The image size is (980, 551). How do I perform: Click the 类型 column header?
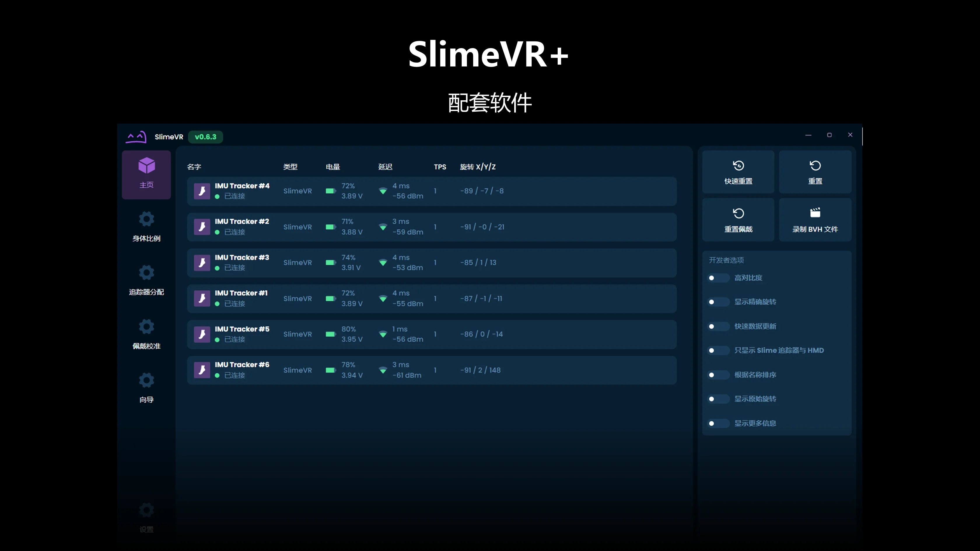(x=290, y=167)
